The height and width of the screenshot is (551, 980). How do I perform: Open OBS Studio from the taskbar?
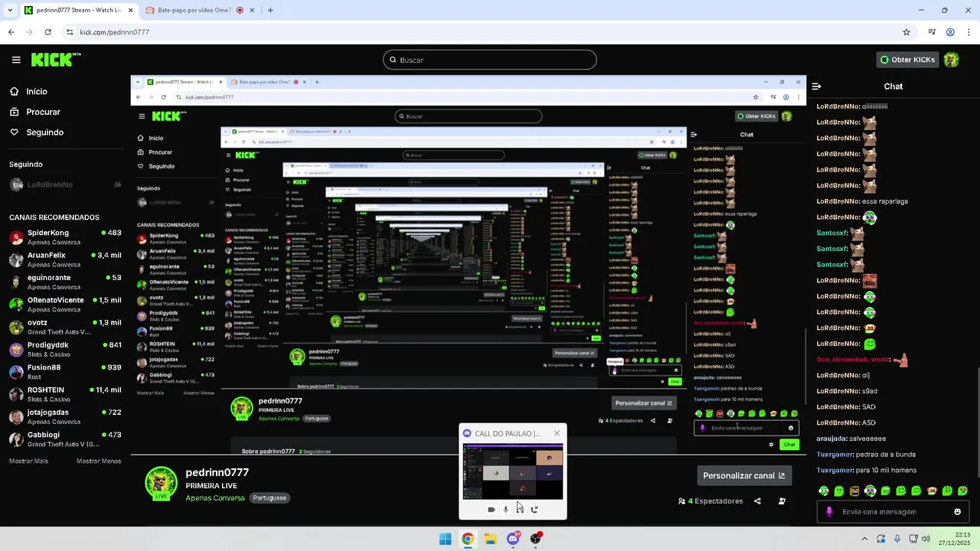(x=535, y=539)
